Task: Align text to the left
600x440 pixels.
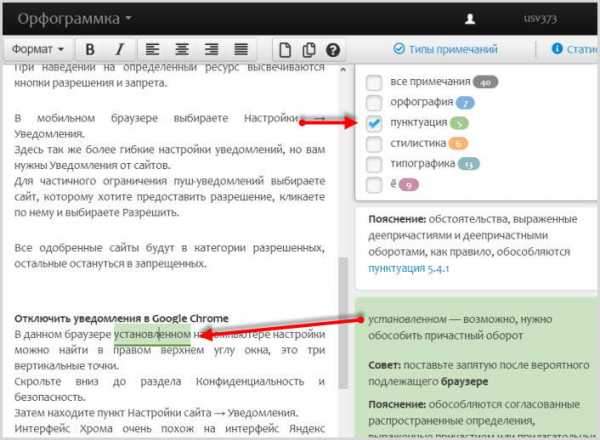Action: (x=152, y=49)
